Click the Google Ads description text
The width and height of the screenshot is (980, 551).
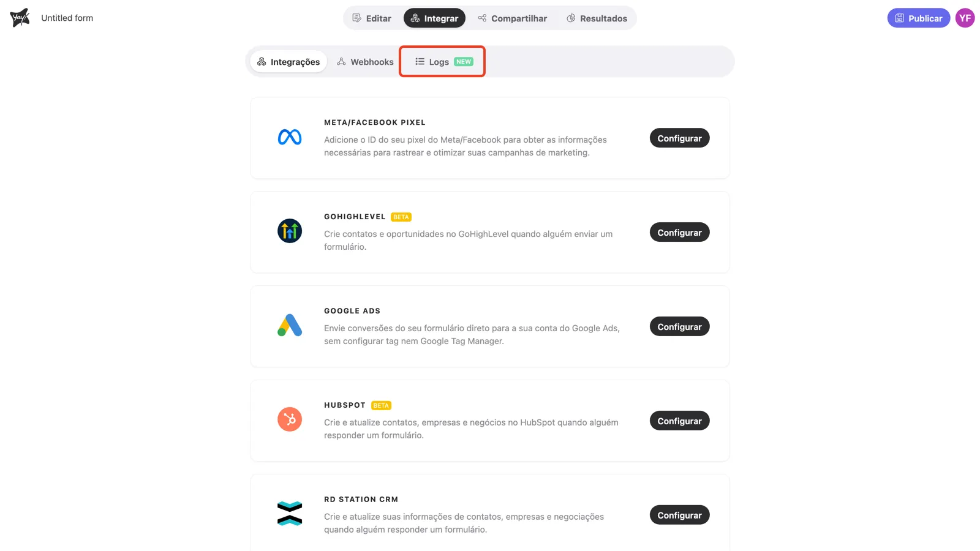[x=472, y=335]
